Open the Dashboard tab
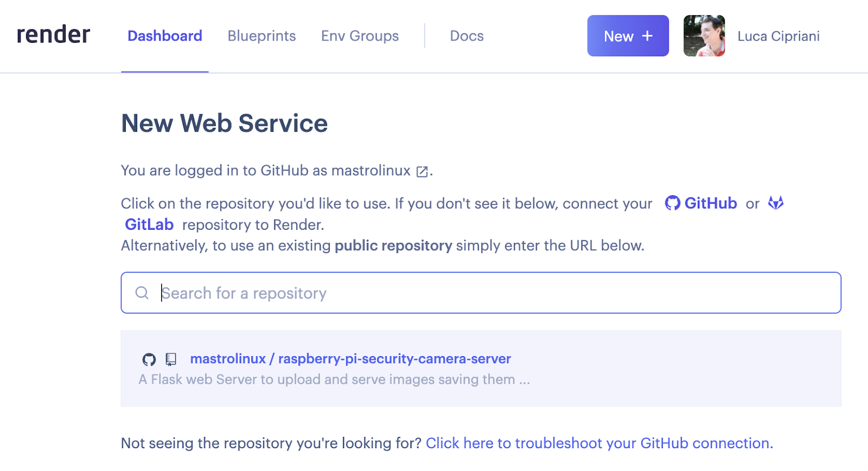This screenshot has height=471, width=868. (164, 36)
